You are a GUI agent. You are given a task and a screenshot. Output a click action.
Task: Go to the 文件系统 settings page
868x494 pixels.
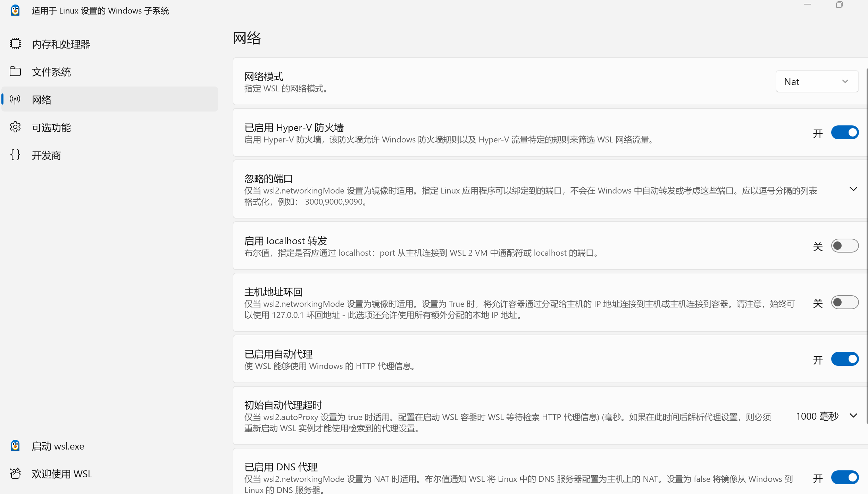pyautogui.click(x=51, y=72)
